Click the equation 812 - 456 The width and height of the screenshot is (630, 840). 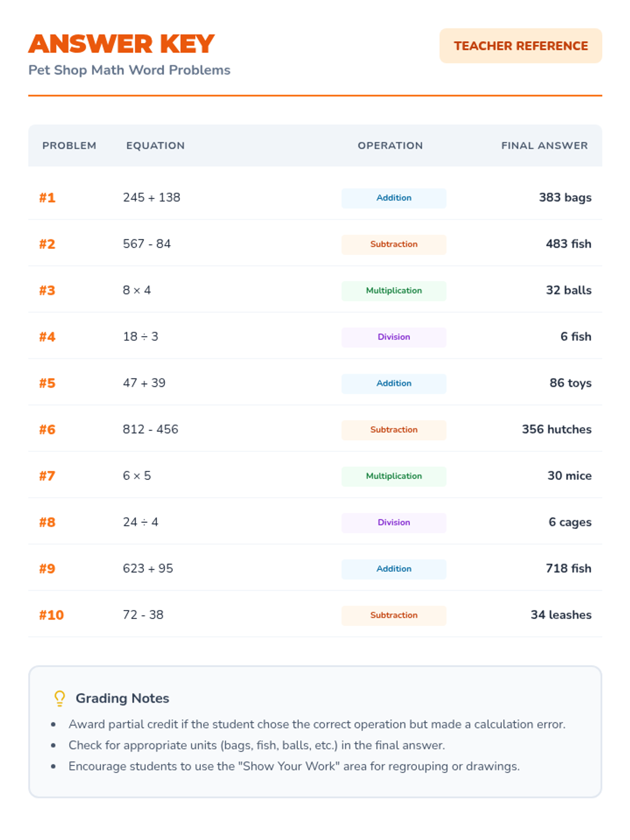pos(151,429)
